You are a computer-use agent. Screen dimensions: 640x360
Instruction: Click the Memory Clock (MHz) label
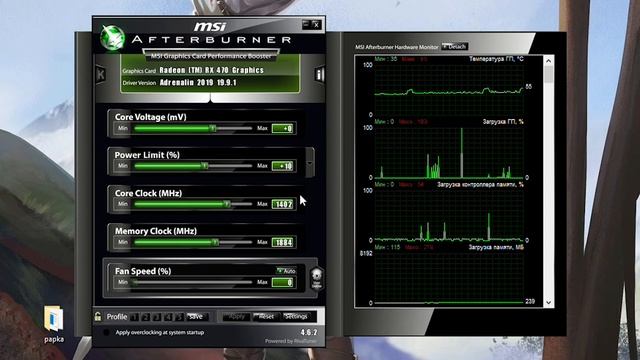[x=156, y=231]
